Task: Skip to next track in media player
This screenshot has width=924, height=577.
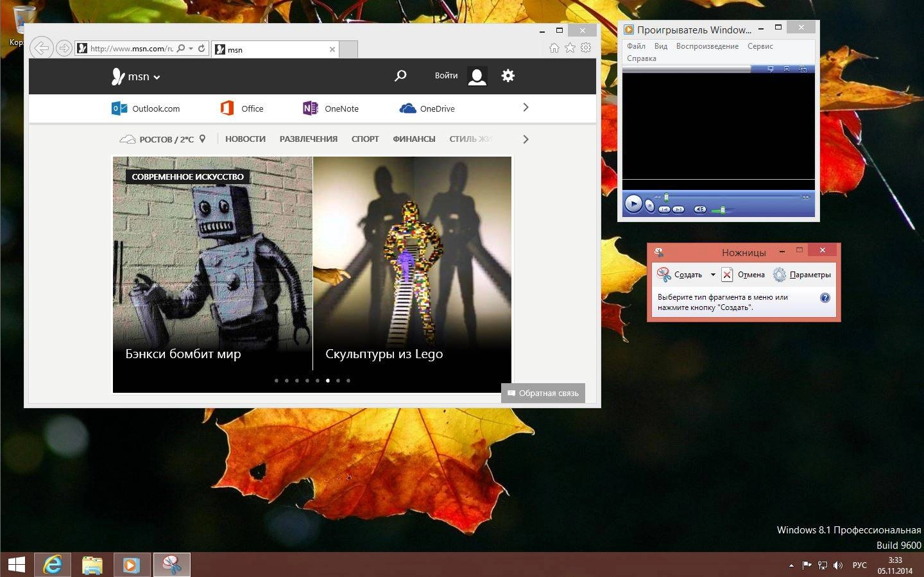Action: [x=678, y=209]
